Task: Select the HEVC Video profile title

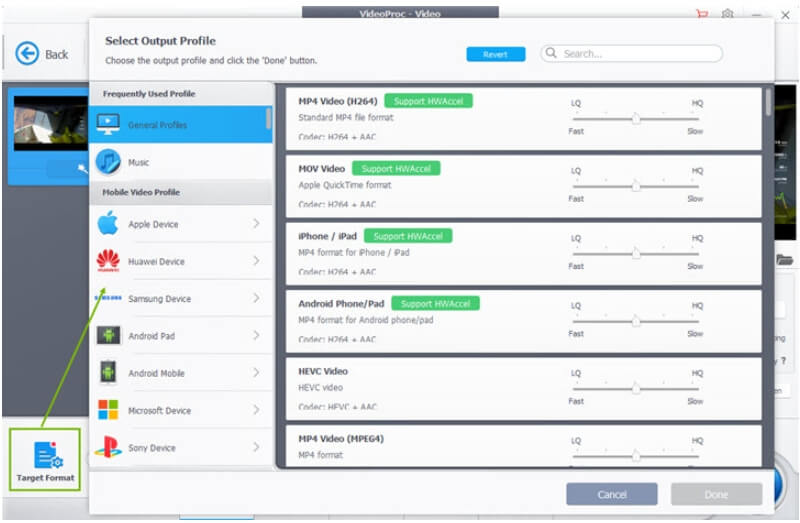Action: [x=323, y=371]
